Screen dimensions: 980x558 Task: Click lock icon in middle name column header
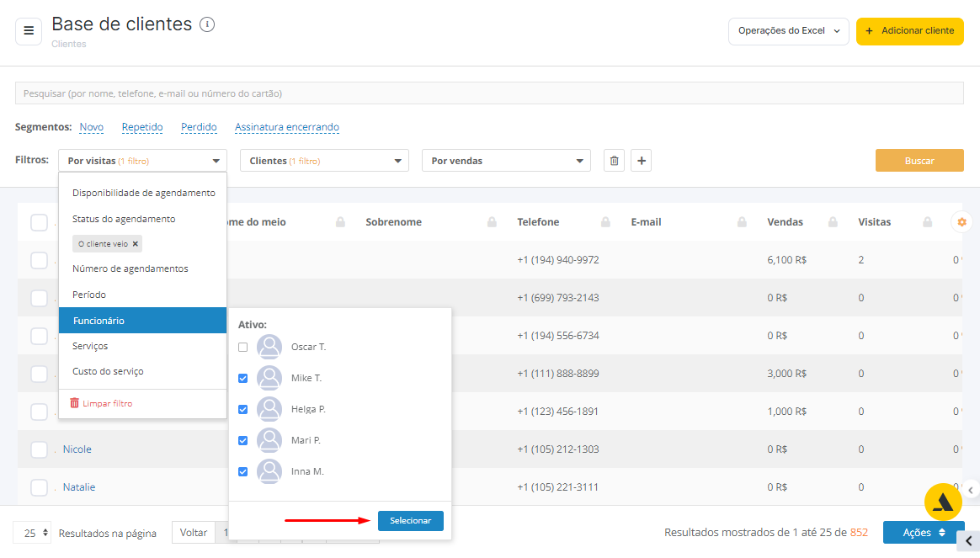341,222
